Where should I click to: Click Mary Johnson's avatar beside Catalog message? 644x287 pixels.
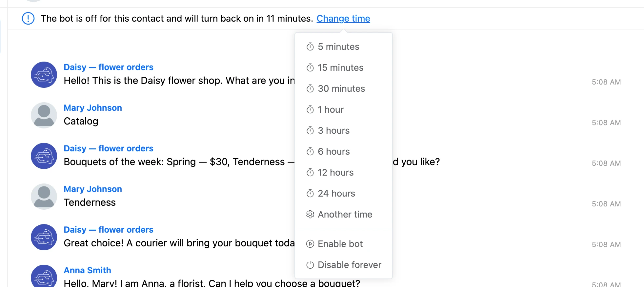coord(44,115)
